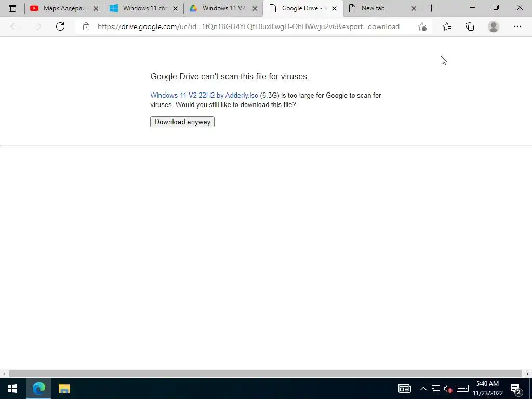532x399 pixels.
Task: Open the Collections icon
Action: [x=470, y=26]
